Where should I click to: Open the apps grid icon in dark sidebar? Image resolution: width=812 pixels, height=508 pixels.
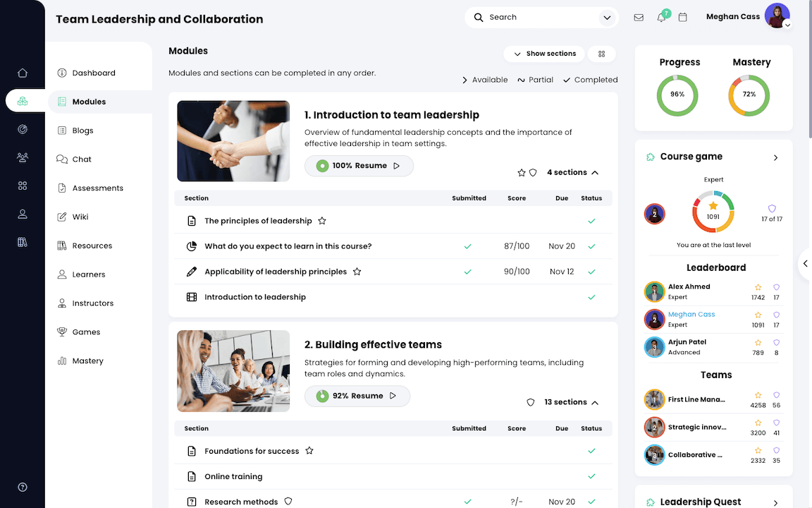(23, 186)
